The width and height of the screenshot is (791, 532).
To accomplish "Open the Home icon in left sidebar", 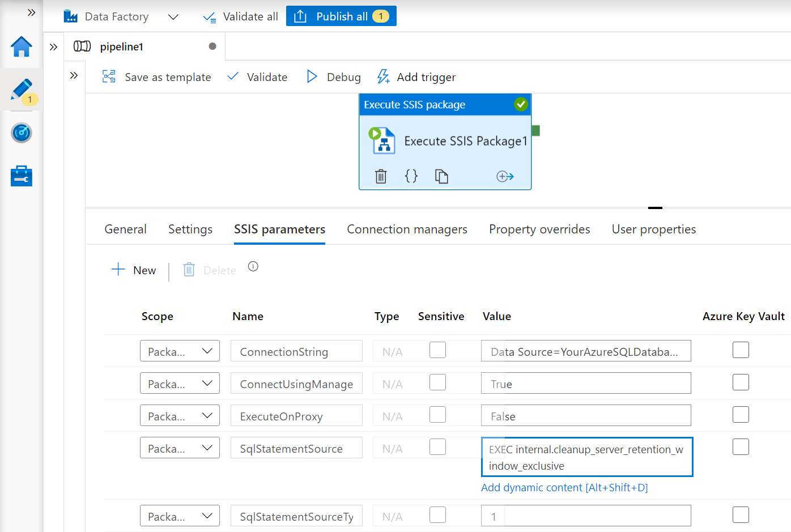I will pos(22,46).
